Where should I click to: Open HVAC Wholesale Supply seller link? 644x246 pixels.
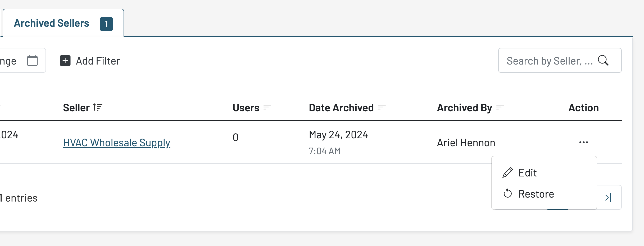pyautogui.click(x=116, y=143)
